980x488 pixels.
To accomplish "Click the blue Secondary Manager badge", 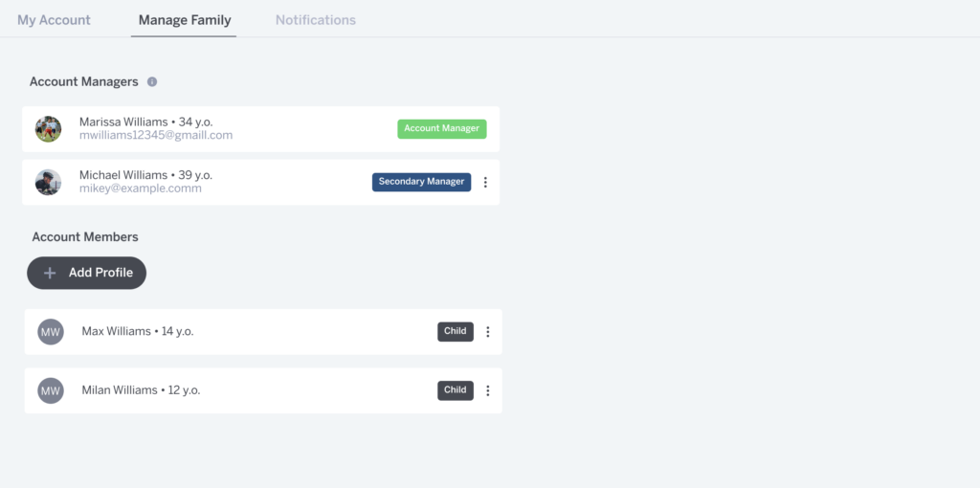I will tap(421, 182).
